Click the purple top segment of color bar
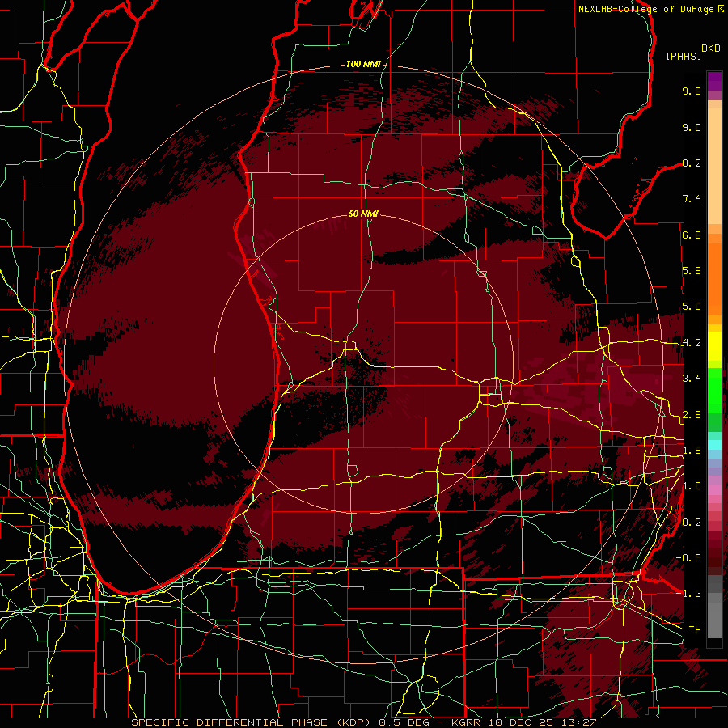Screen dimensions: 728x728 point(714,81)
